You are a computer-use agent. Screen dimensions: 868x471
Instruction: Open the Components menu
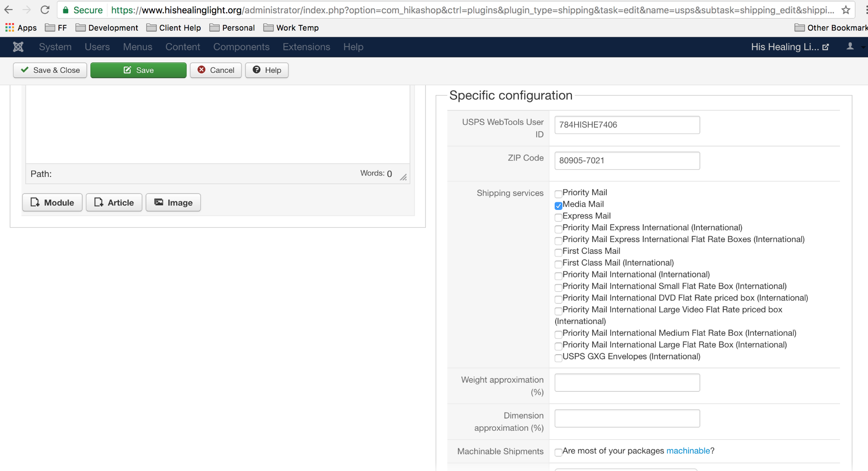pos(241,47)
